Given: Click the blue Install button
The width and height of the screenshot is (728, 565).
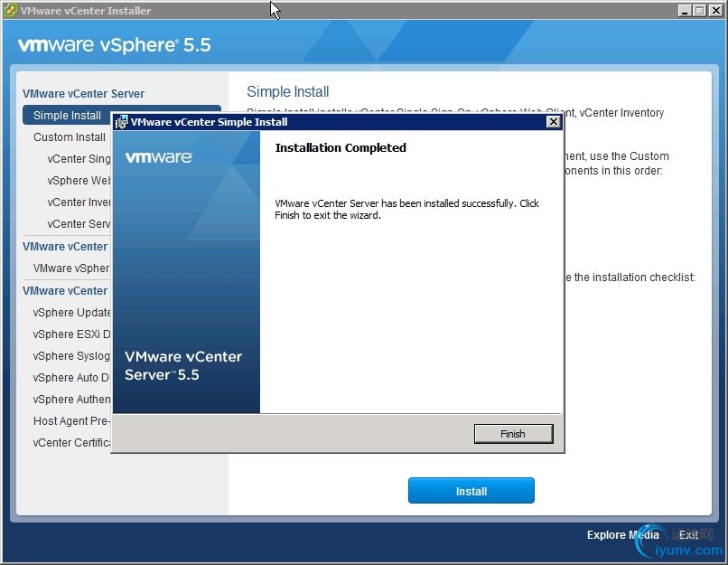Looking at the screenshot, I should [x=471, y=491].
